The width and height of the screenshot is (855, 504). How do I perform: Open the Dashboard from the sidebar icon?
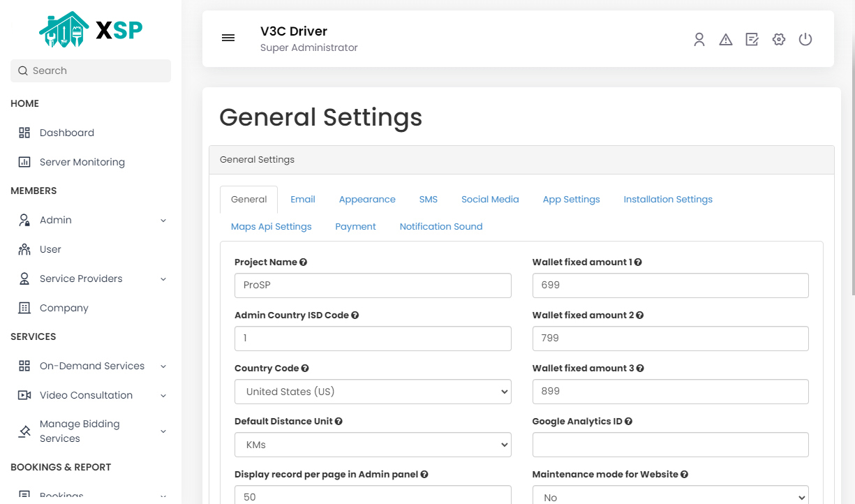point(24,132)
